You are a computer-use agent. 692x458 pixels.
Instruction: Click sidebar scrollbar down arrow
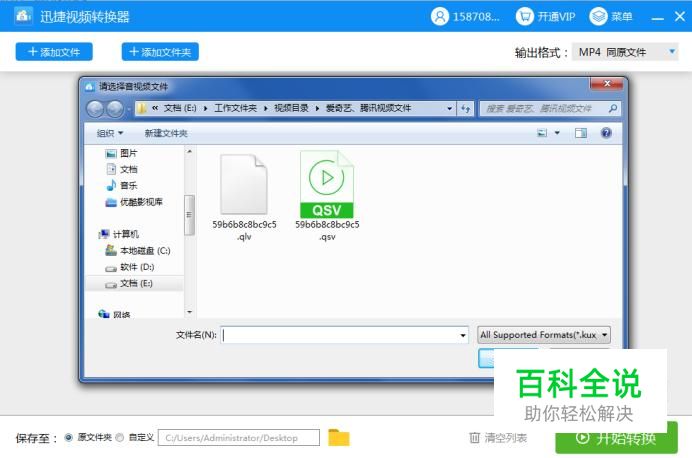point(189,312)
